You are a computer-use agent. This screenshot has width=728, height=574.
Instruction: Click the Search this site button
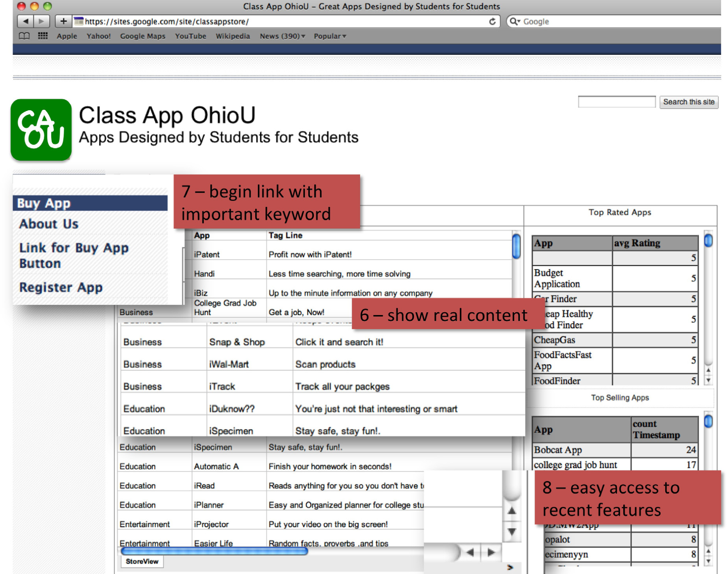click(689, 102)
